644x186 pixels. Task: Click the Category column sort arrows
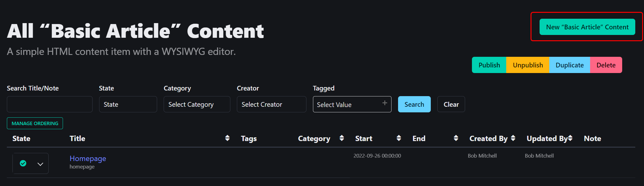tap(342, 138)
